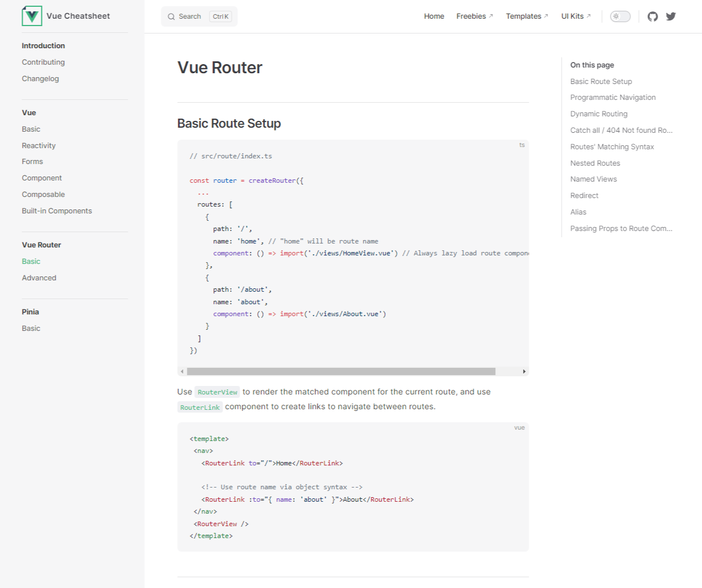Click the code scrollbar right arrow

click(x=524, y=371)
